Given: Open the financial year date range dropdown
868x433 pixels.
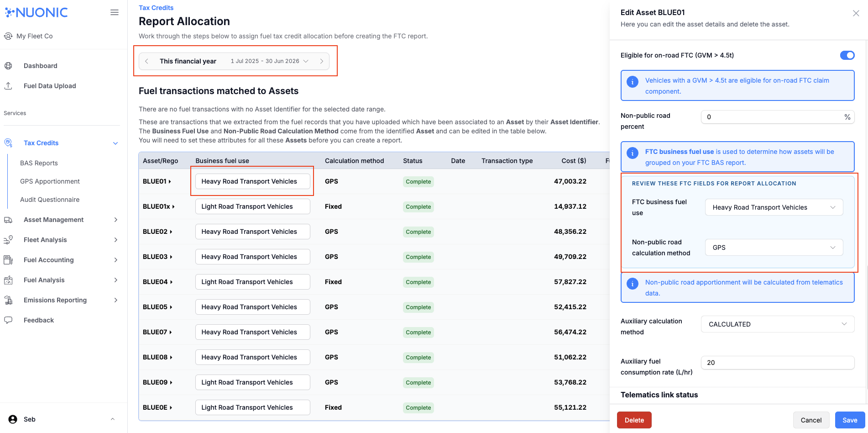Looking at the screenshot, I should 270,61.
